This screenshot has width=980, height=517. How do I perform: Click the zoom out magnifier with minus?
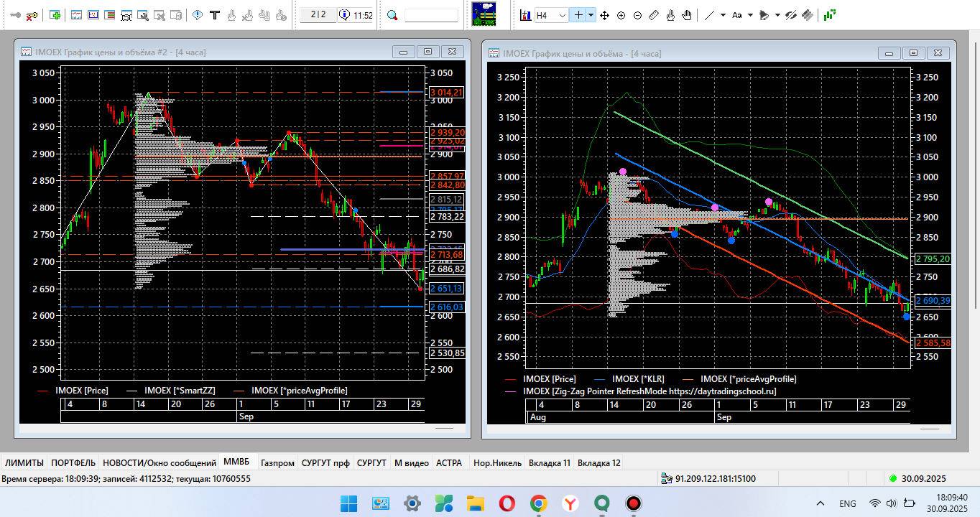637,15
